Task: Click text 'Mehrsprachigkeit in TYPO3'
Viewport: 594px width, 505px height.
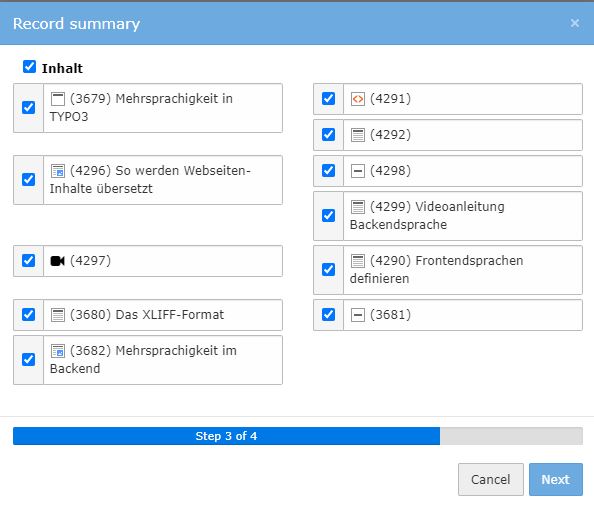Action: click(x=141, y=108)
